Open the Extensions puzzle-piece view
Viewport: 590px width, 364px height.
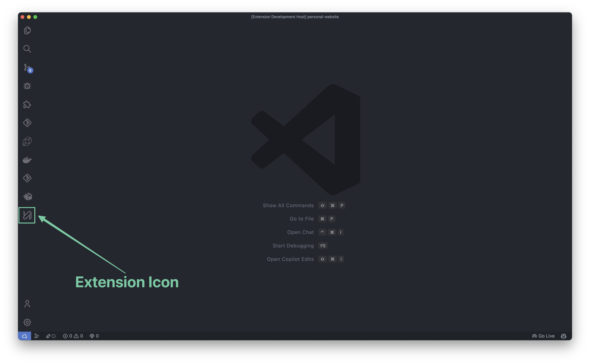tap(27, 104)
